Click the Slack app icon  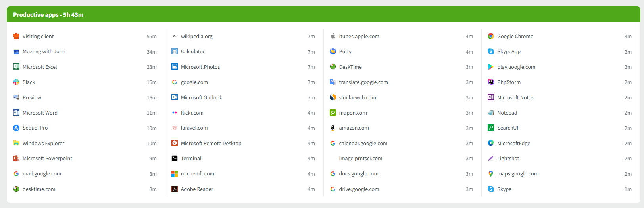[x=16, y=82]
